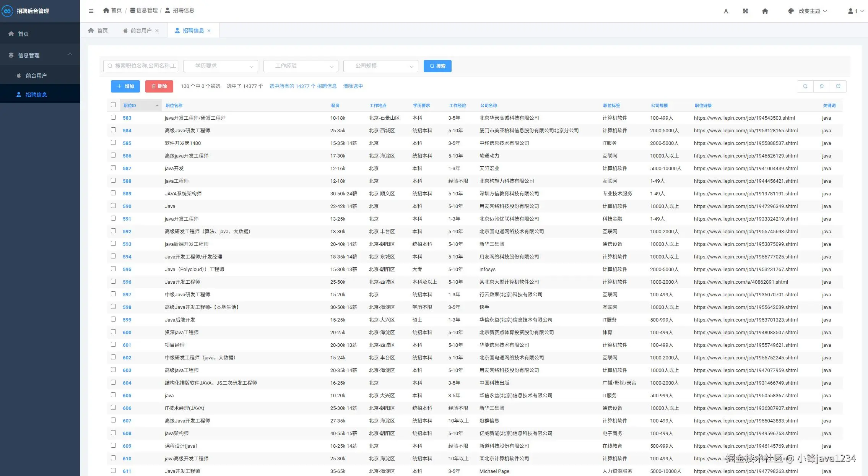Click the hamburger menu collapse icon

pyautogui.click(x=91, y=11)
